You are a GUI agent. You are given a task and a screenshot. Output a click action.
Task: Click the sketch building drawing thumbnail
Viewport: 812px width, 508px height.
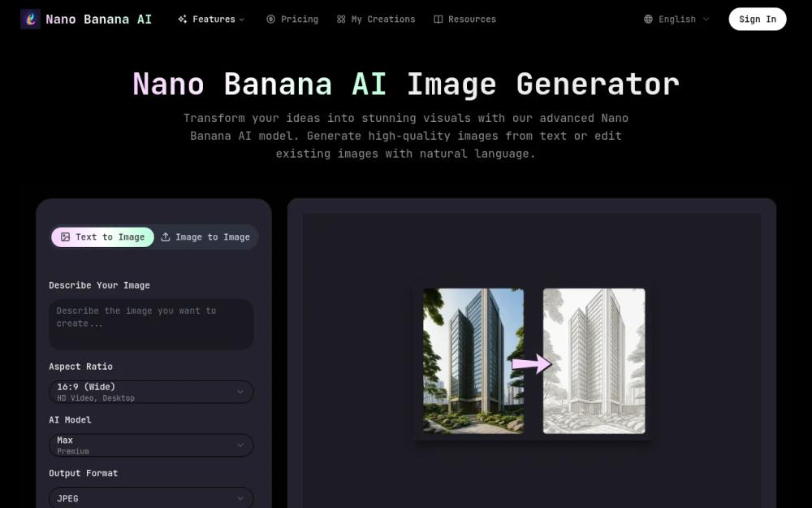pos(594,361)
